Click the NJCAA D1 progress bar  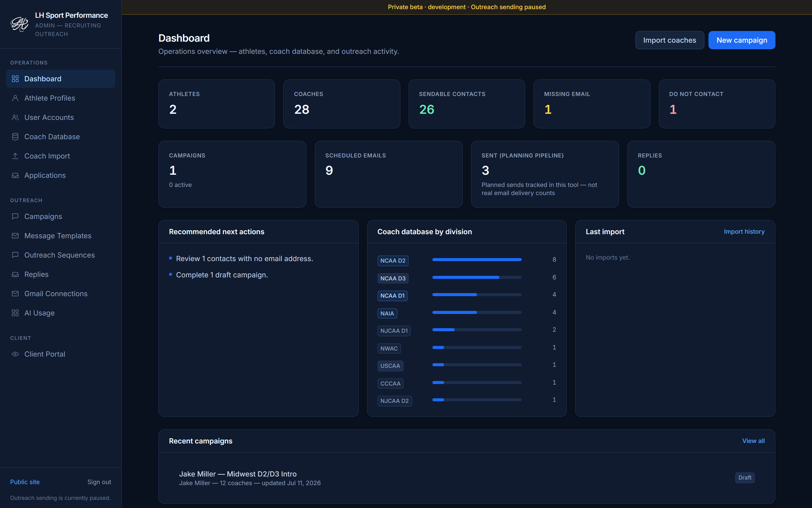click(x=477, y=330)
